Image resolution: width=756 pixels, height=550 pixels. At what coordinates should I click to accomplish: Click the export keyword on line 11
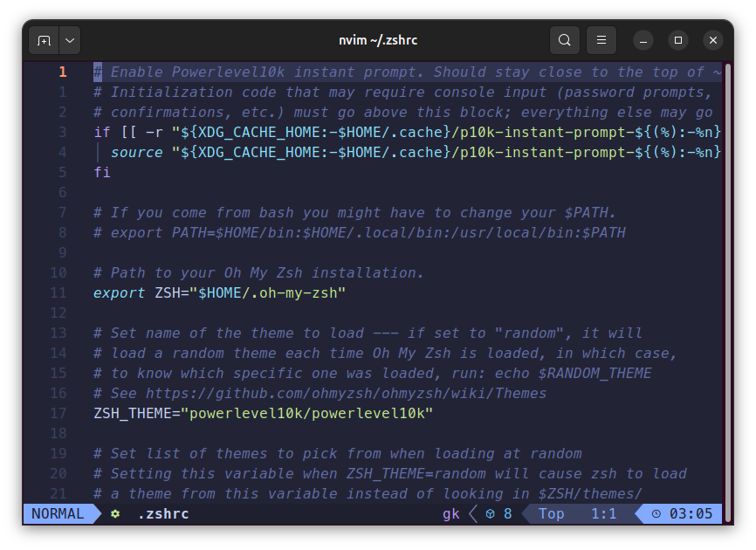pos(119,292)
